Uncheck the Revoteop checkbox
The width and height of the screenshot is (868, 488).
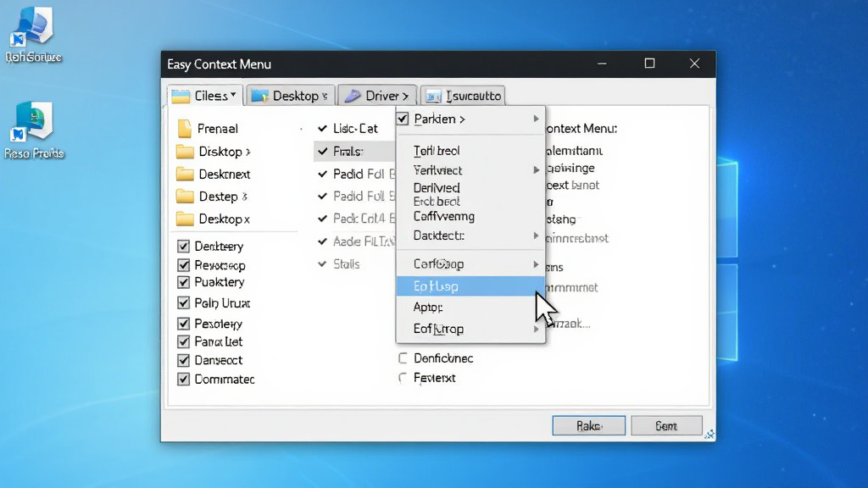point(183,265)
